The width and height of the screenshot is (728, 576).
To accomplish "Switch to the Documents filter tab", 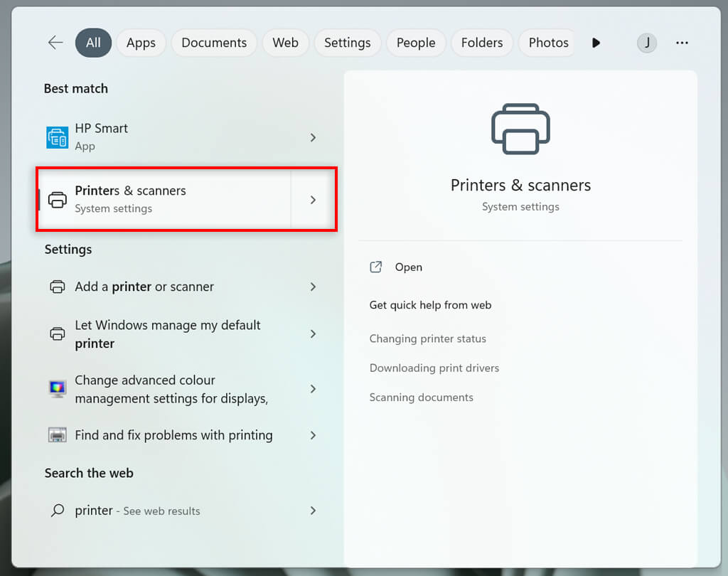I will 214,43.
